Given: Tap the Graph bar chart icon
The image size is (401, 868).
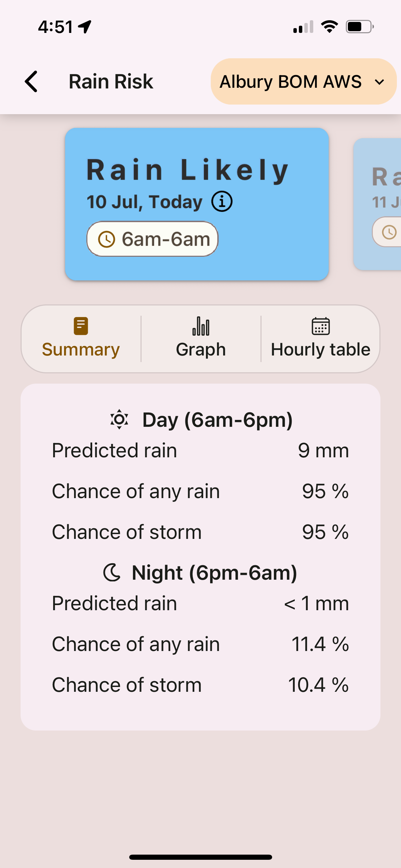Looking at the screenshot, I should click(201, 326).
